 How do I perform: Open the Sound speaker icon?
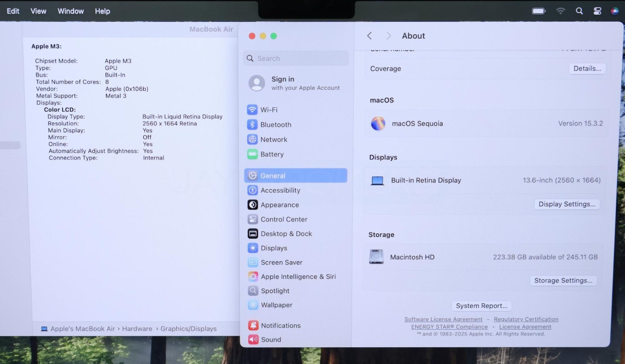tap(253, 339)
